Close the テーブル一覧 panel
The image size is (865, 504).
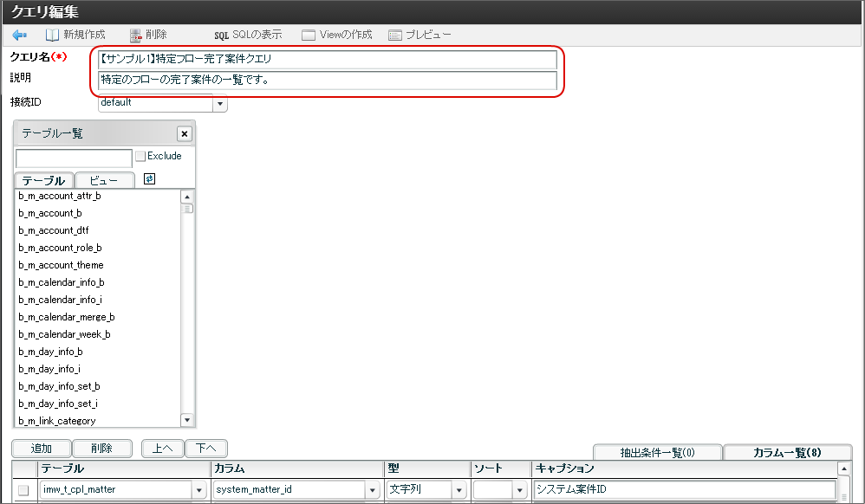coord(185,133)
